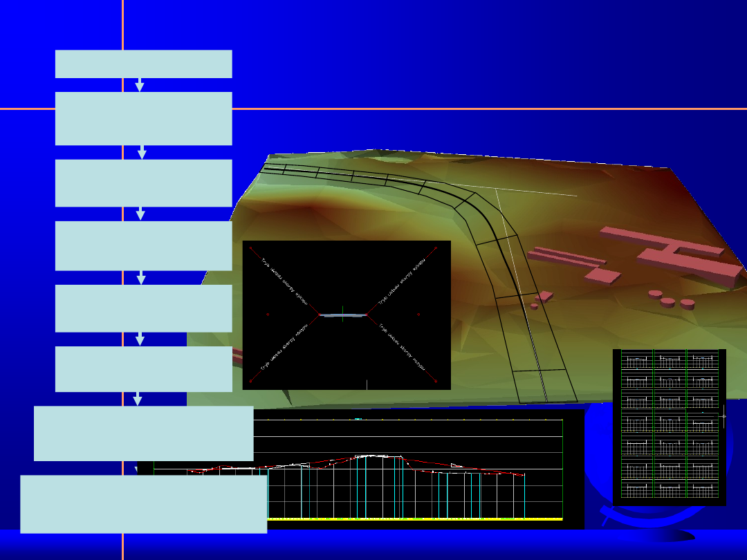Click the arrow below the second flowchart box
Image resolution: width=747 pixels, height=560 pixels.
[x=142, y=152]
